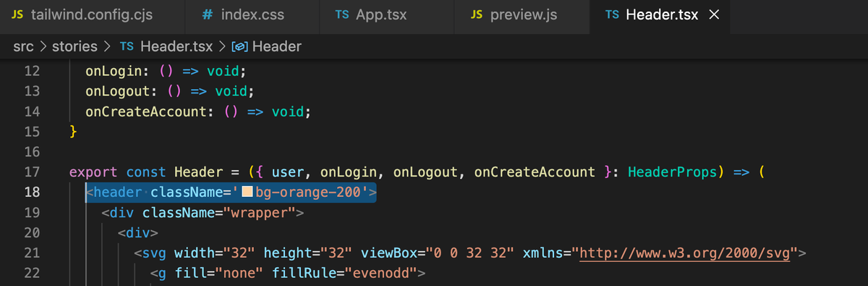Click the svg tag on line 21
Viewport: 868px width, 286px height.
[154, 253]
